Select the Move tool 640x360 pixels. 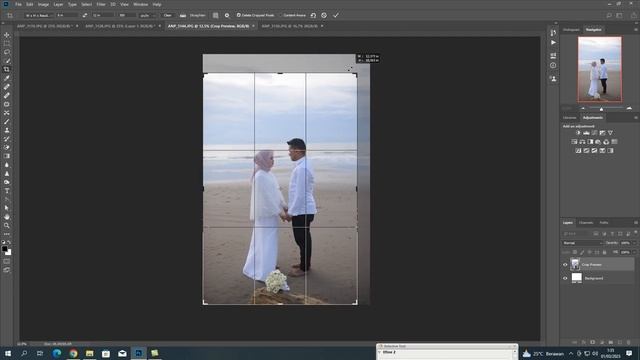(x=7, y=35)
